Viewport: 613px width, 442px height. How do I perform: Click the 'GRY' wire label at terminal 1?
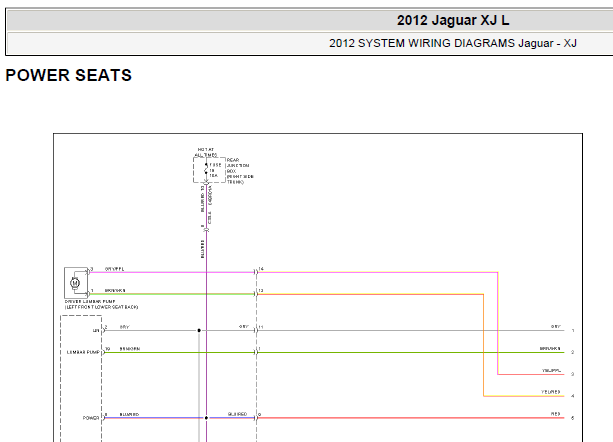(x=556, y=326)
